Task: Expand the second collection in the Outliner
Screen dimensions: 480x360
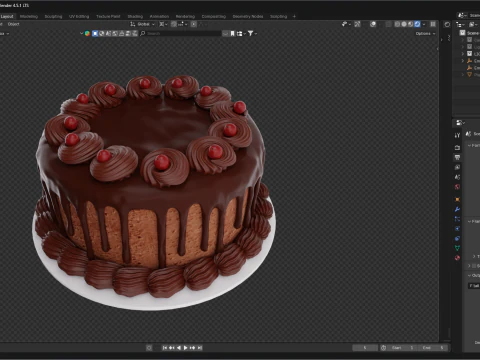Action: (463, 47)
